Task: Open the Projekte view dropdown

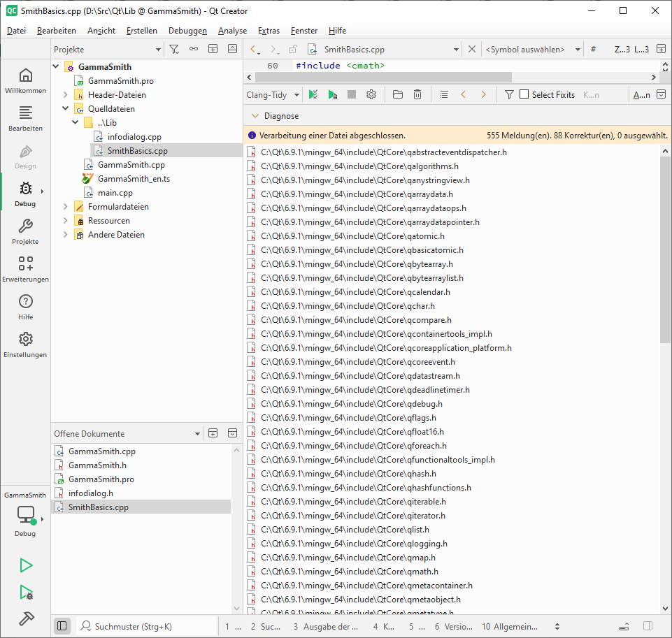Action: 107,49
